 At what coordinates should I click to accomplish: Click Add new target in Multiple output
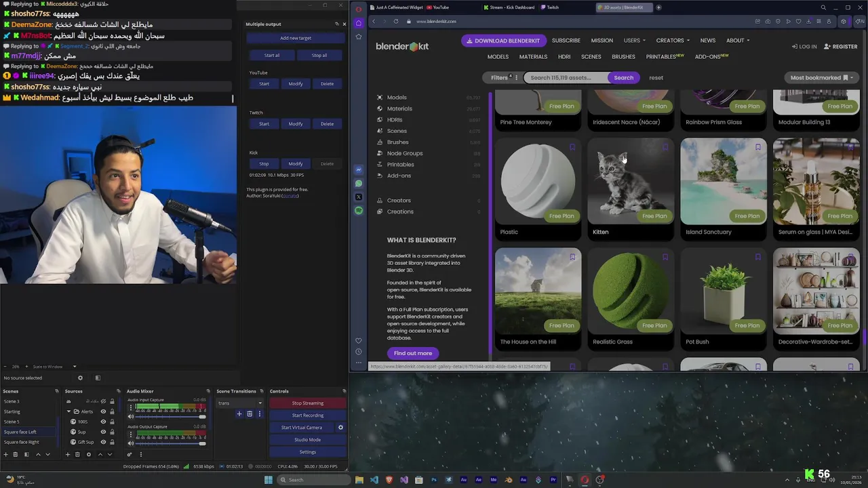[296, 38]
